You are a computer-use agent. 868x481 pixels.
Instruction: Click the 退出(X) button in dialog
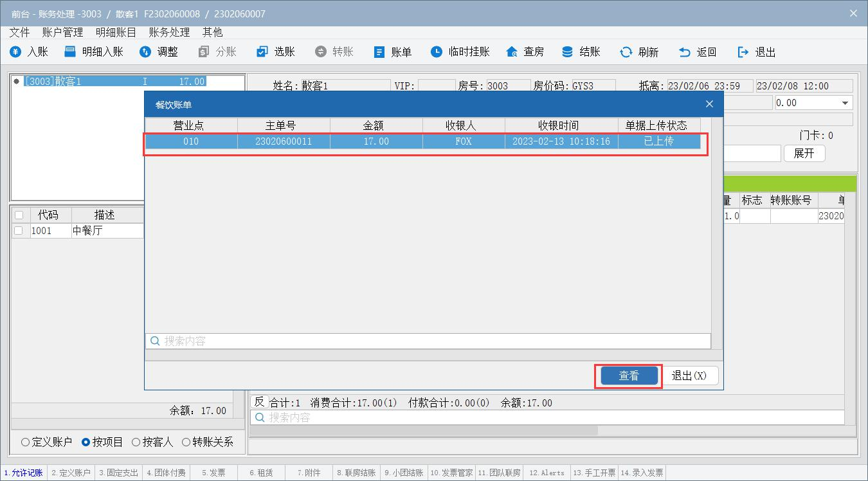(x=689, y=376)
